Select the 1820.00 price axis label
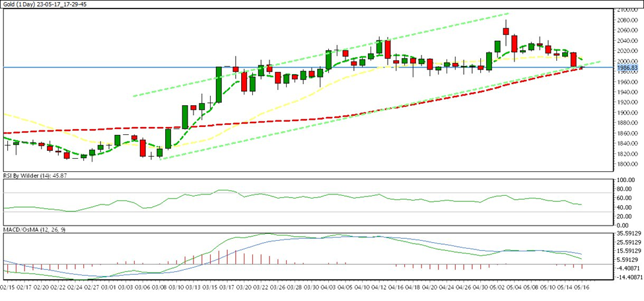This screenshot has width=644, height=301. 627,154
